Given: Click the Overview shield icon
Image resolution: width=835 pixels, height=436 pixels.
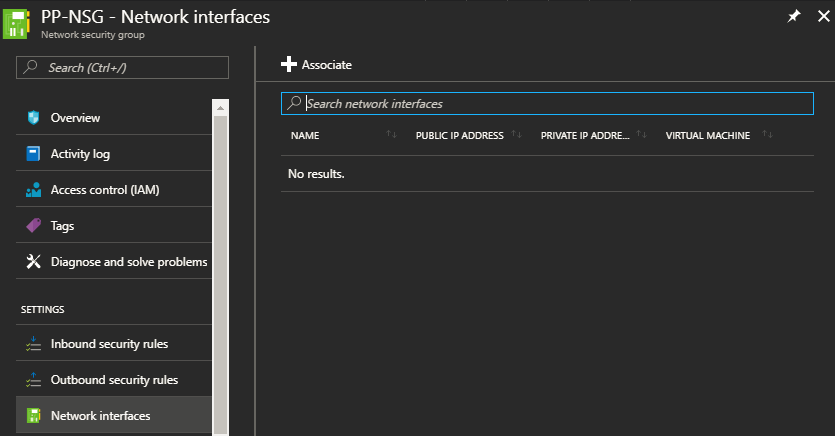Looking at the screenshot, I should [33, 118].
